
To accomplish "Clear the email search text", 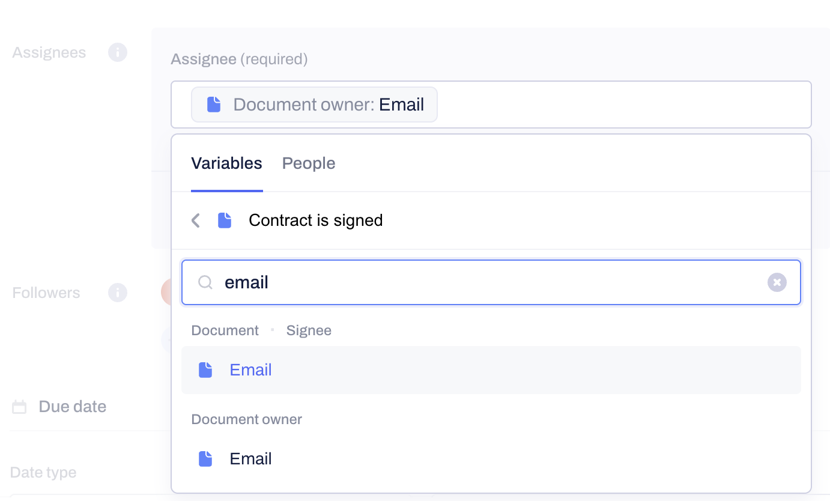I will (x=777, y=282).
